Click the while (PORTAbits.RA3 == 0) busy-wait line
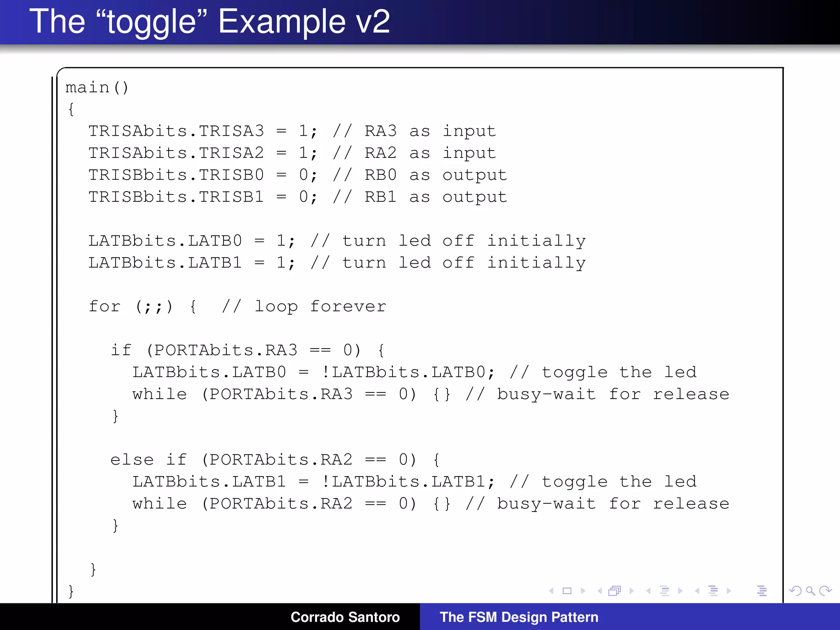Viewport: 840px width, 630px height. pos(431,394)
